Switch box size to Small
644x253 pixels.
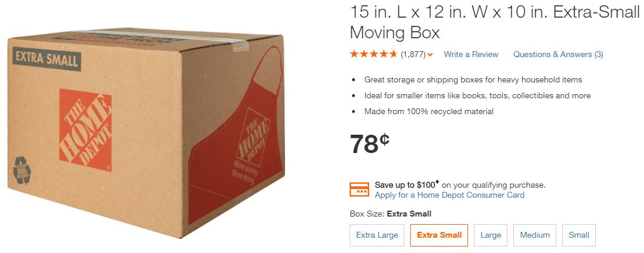coord(579,235)
